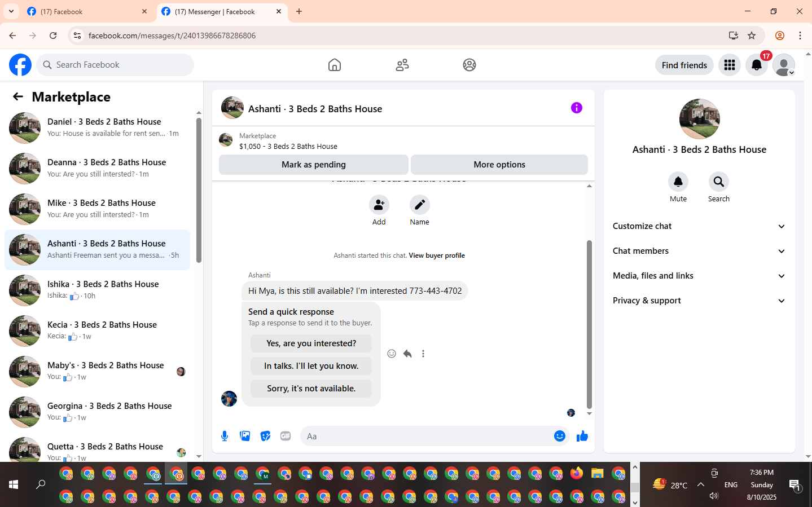Open the account profile avatar menu
The height and width of the screenshot is (507, 812).
pyautogui.click(x=784, y=65)
